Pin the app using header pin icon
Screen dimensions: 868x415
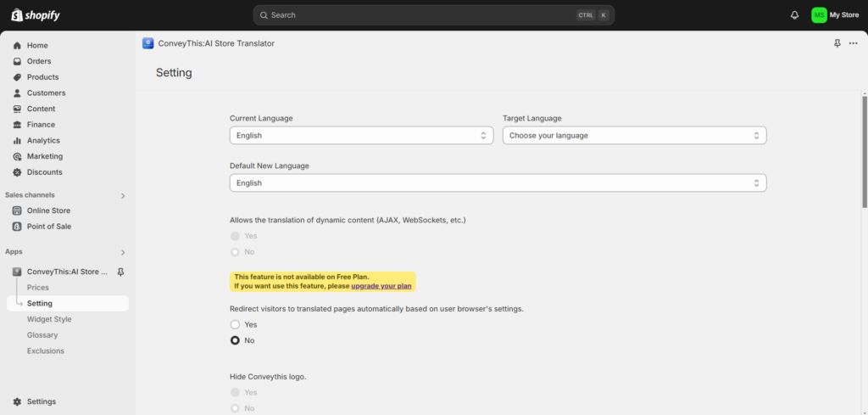click(x=837, y=43)
